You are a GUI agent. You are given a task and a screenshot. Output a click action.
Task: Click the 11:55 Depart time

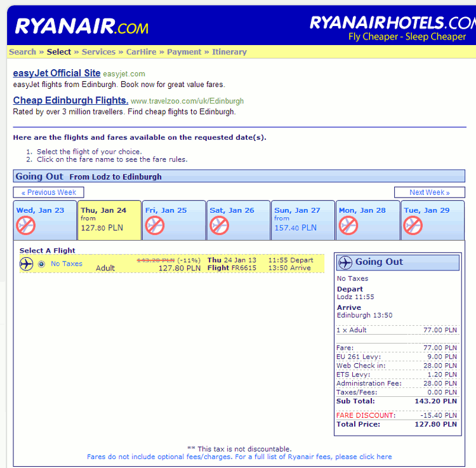[x=291, y=260]
